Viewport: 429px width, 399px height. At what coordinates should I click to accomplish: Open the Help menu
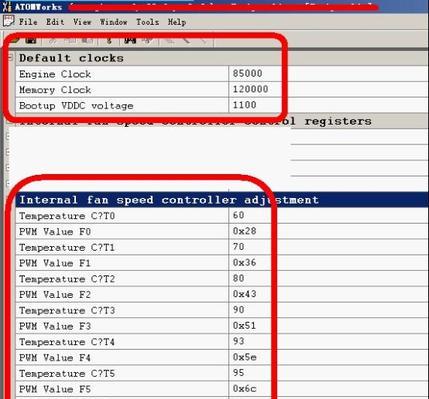click(177, 22)
